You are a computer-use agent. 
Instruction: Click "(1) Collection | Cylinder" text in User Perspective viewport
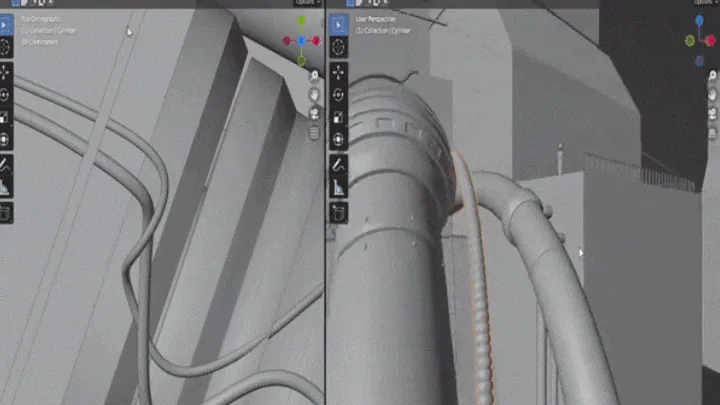[x=383, y=31]
